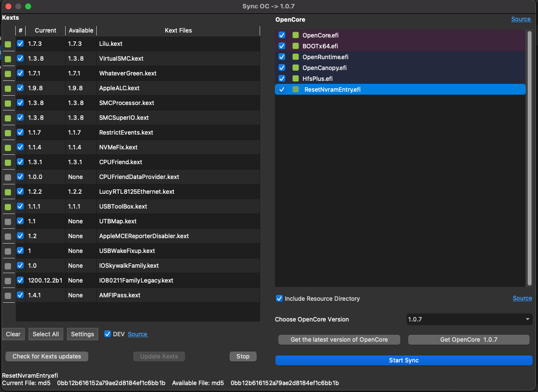Image resolution: width=538 pixels, height=392 pixels.
Task: Select the ResetNvramEntry.efi row
Action: coord(400,89)
